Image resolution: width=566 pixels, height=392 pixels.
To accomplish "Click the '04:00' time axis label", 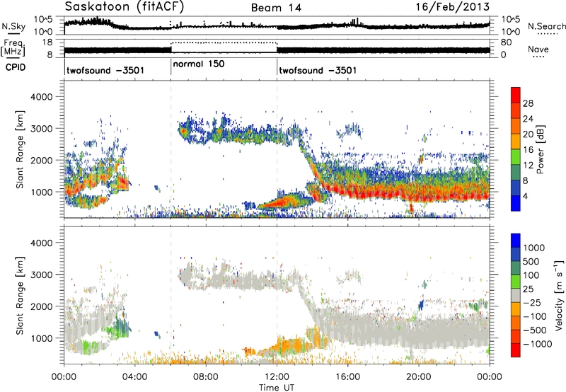I will coord(135,377).
